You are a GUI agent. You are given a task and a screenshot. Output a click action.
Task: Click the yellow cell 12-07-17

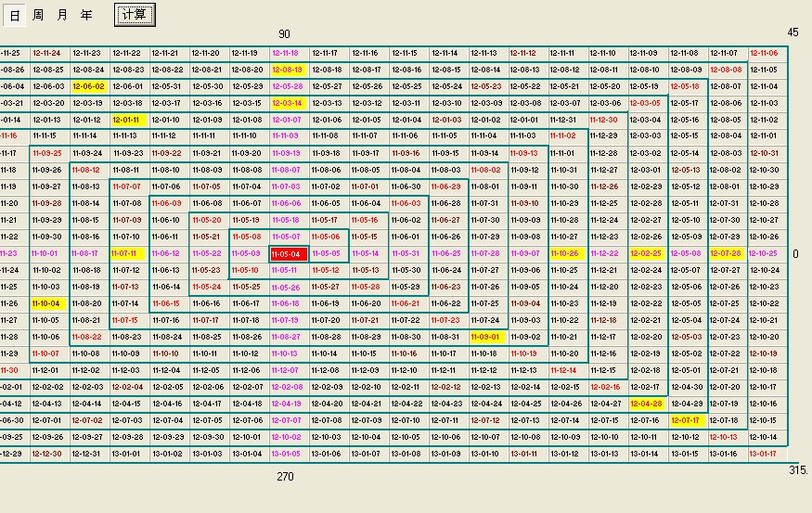pos(685,420)
